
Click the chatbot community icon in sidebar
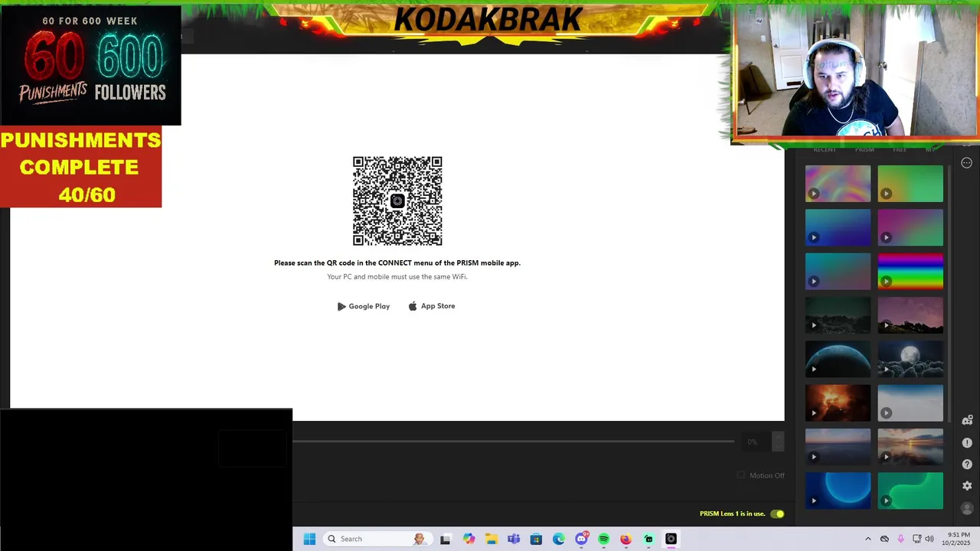click(967, 420)
